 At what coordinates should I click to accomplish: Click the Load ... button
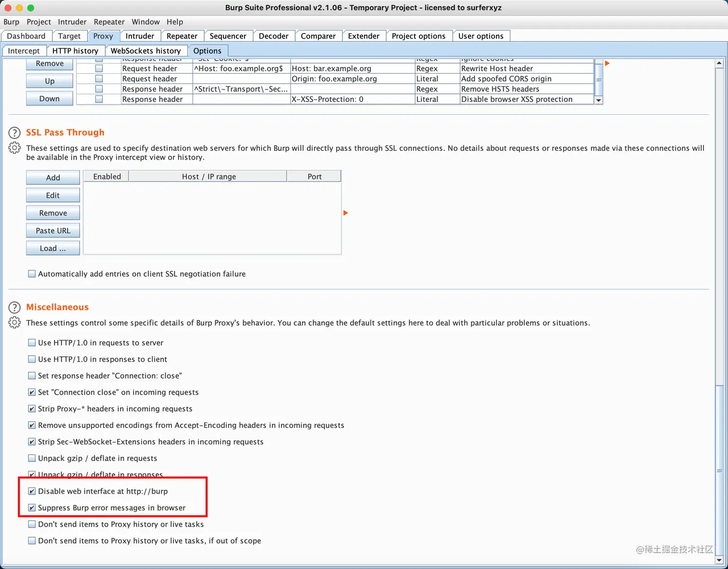[53, 248]
